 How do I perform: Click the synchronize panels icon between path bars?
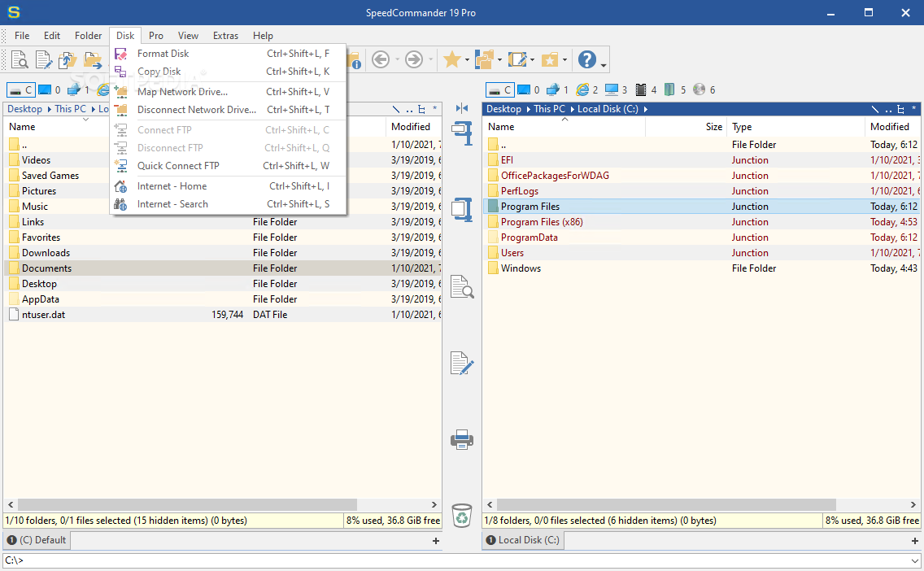click(x=462, y=108)
